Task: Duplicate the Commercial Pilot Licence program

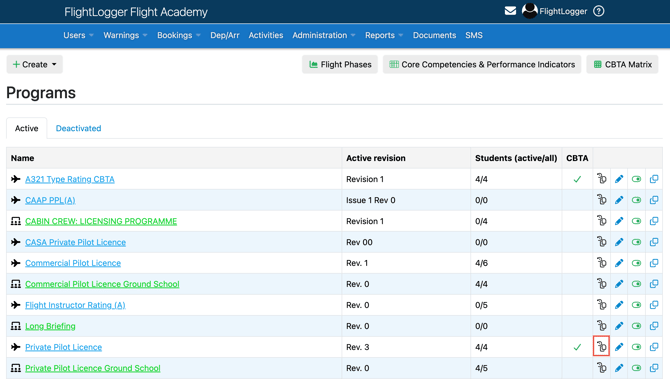Action: (x=654, y=263)
